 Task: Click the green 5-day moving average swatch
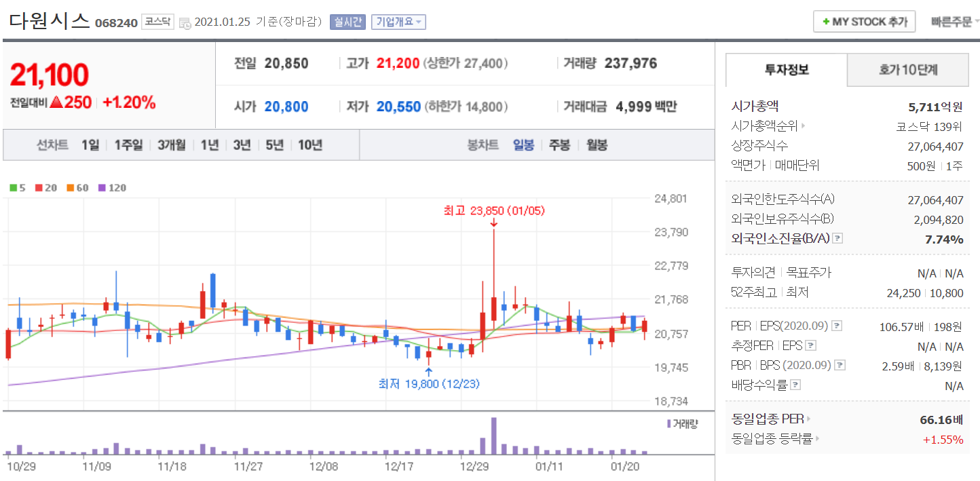click(13, 188)
